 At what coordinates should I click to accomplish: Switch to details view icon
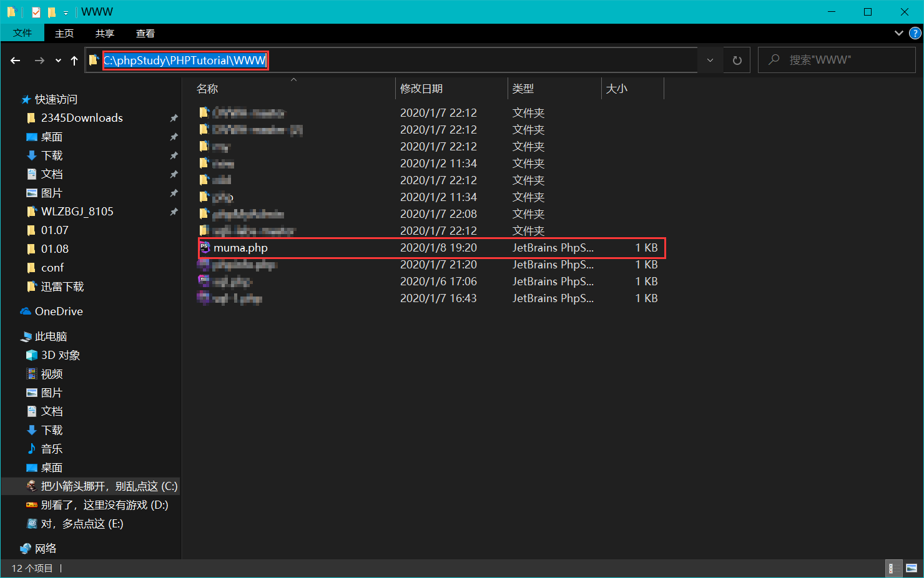[894, 569]
